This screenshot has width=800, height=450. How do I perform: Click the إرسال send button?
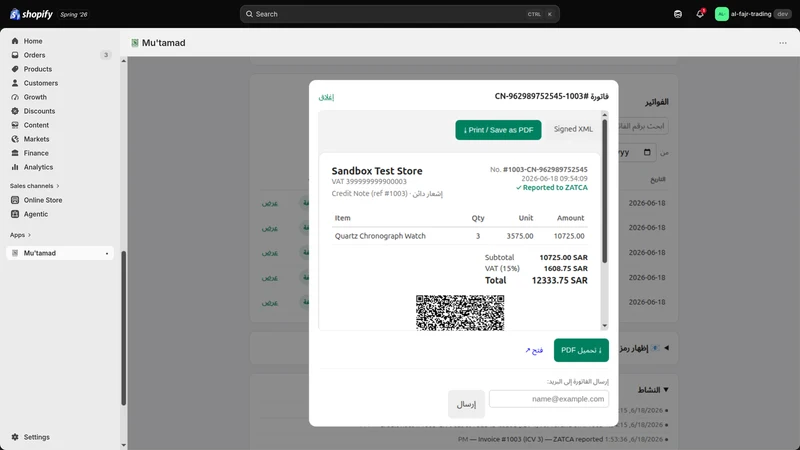point(466,404)
